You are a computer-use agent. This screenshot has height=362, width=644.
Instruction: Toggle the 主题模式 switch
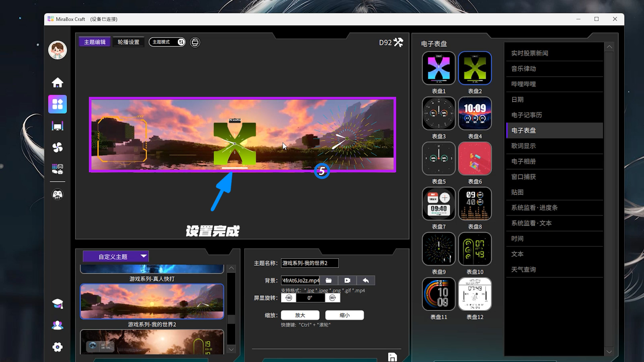tap(167, 42)
